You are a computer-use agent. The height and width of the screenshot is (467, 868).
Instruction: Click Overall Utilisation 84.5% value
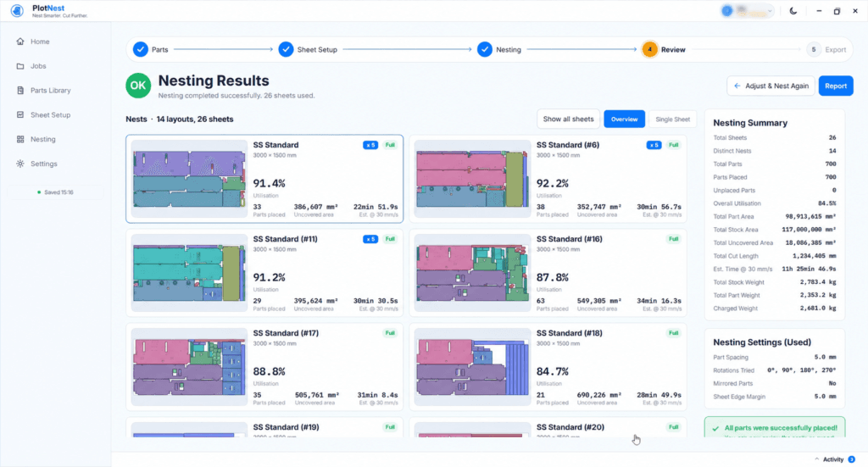click(827, 203)
